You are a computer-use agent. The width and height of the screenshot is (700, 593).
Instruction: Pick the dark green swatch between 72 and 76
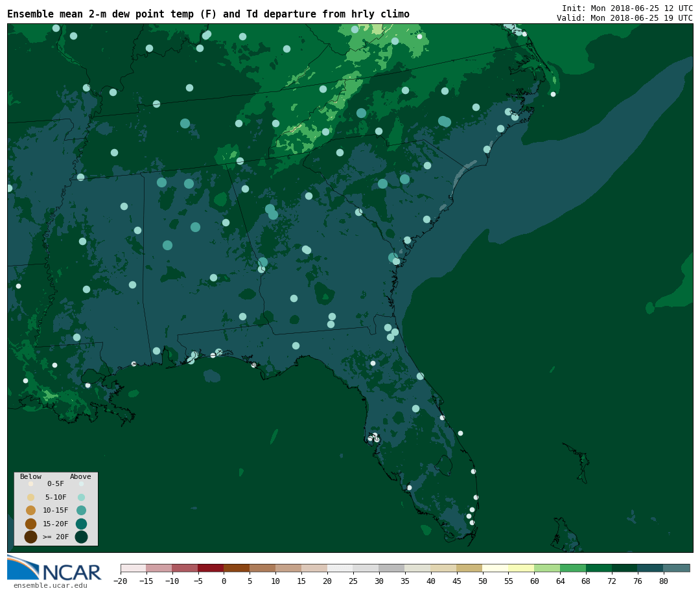(x=625, y=568)
